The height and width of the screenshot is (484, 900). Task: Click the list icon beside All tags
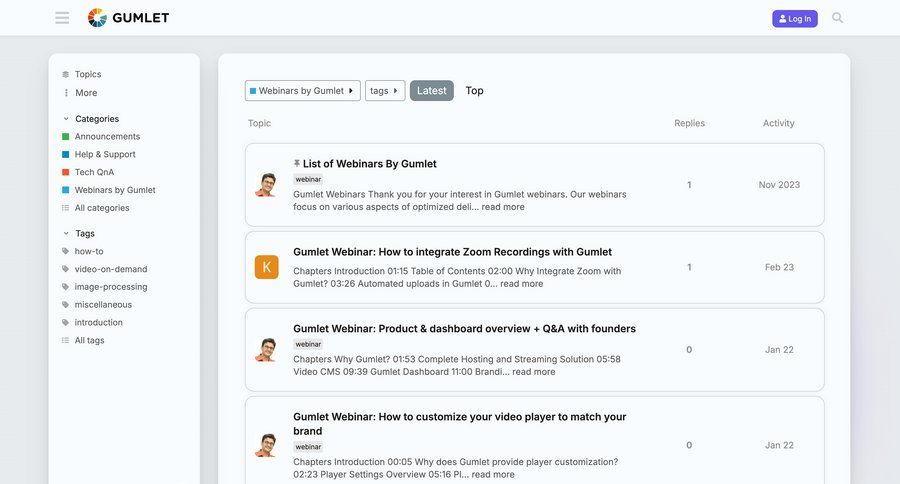tap(65, 340)
